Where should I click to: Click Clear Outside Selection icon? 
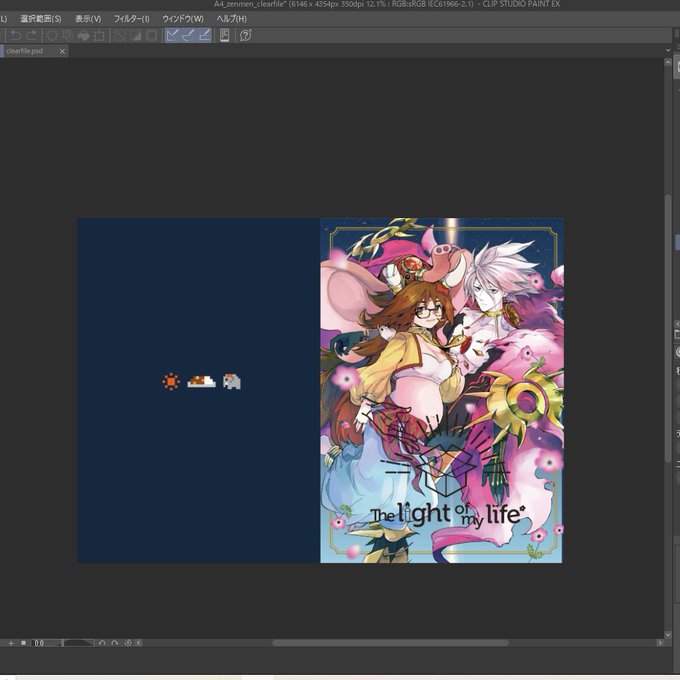[x=68, y=36]
